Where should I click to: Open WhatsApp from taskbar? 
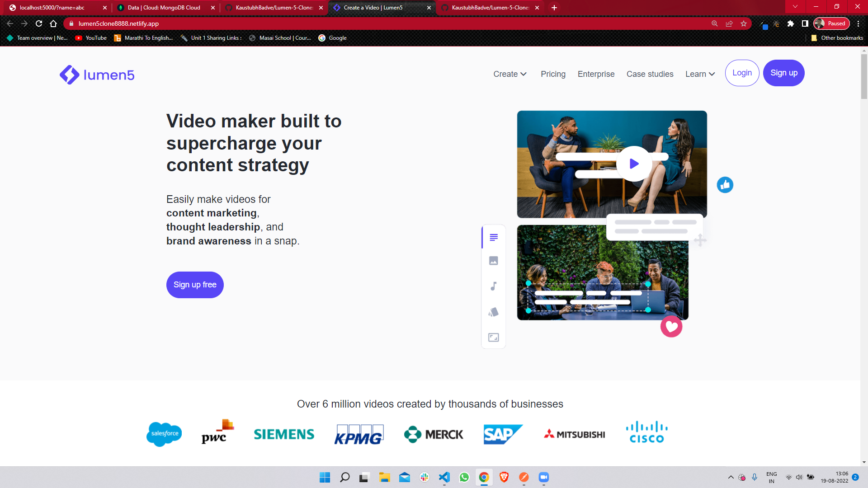pos(464,477)
